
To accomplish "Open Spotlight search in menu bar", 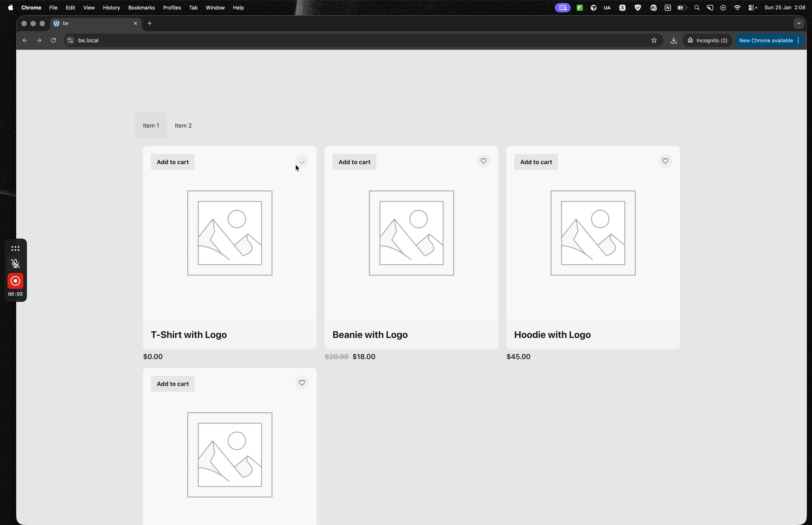I will [697, 8].
